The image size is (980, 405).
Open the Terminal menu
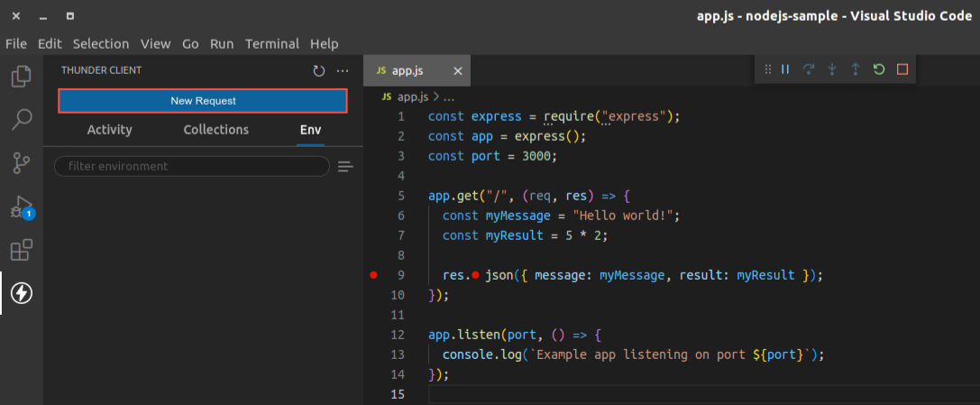point(272,44)
